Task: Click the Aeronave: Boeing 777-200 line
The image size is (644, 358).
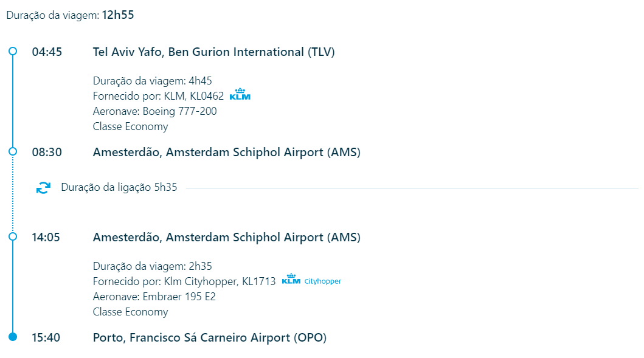Action: click(x=155, y=111)
